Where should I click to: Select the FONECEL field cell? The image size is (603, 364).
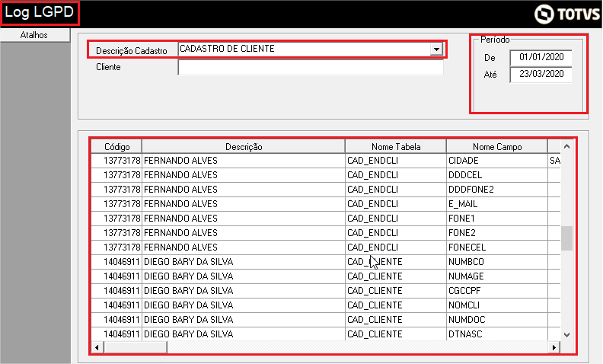[497, 247]
